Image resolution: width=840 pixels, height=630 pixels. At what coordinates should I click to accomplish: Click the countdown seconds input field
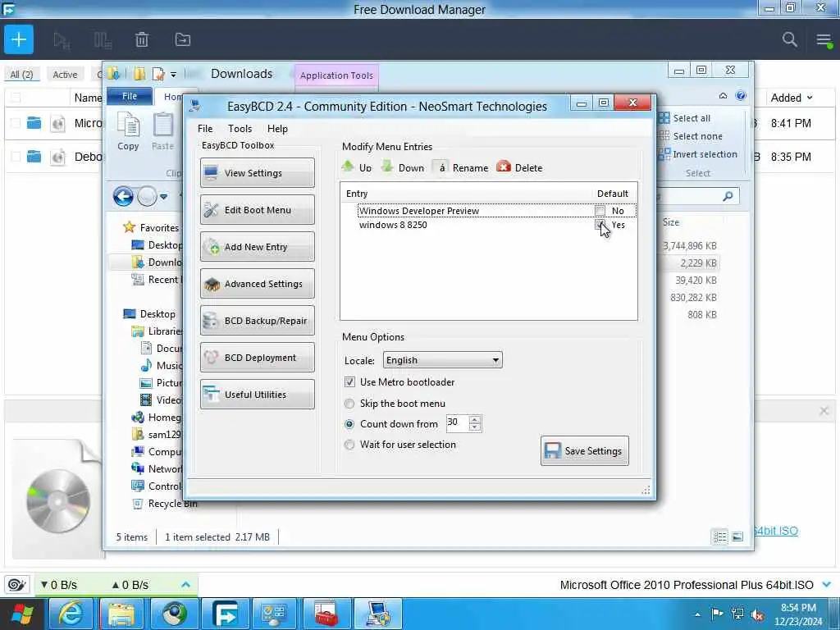[457, 422]
